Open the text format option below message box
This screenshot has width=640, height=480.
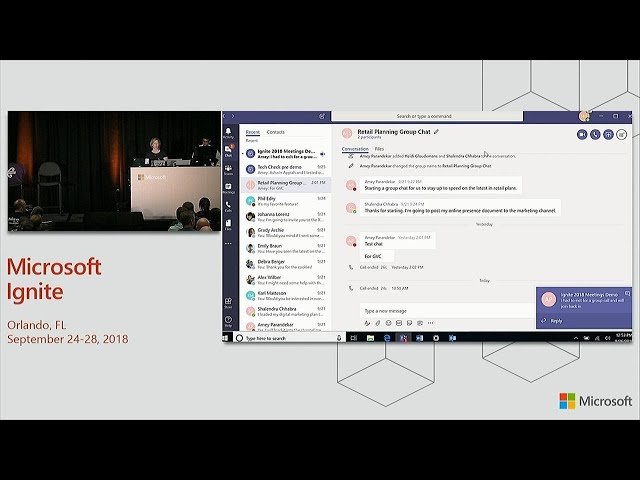click(x=367, y=323)
